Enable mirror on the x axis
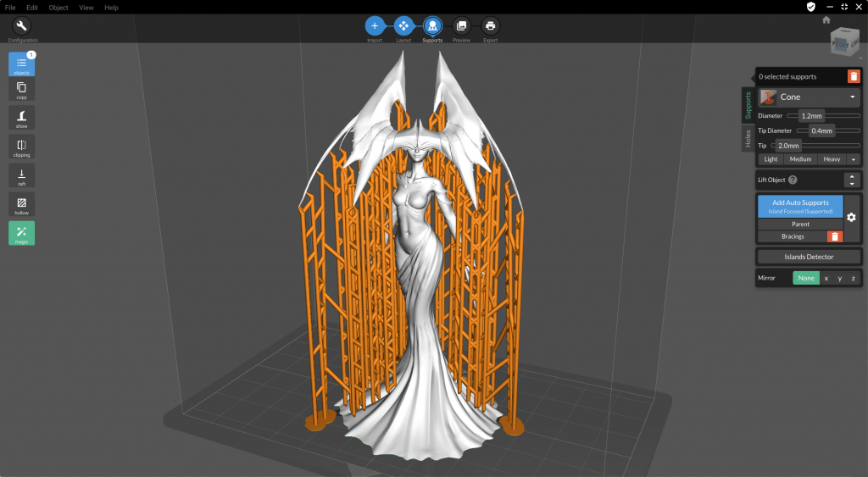 click(826, 278)
